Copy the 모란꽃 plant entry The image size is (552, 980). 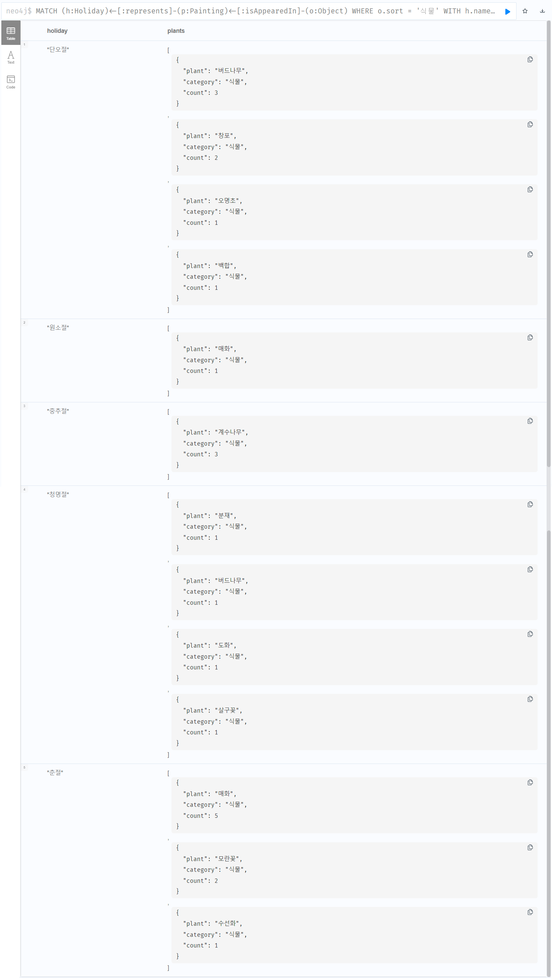(530, 847)
